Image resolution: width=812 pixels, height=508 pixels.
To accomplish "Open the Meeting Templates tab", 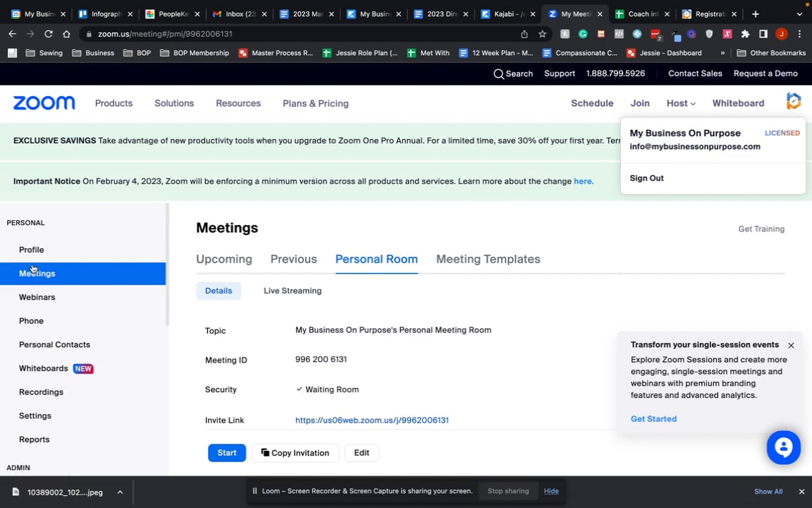I will [x=488, y=259].
